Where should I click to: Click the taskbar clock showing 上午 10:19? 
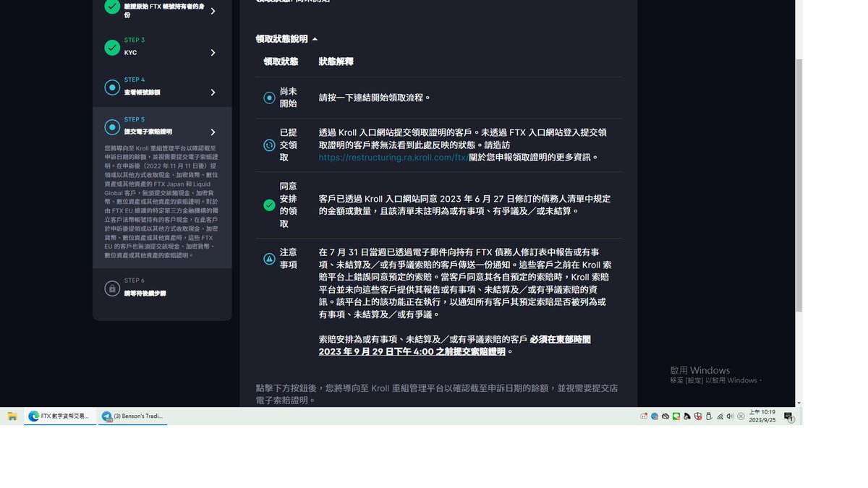[x=762, y=412]
